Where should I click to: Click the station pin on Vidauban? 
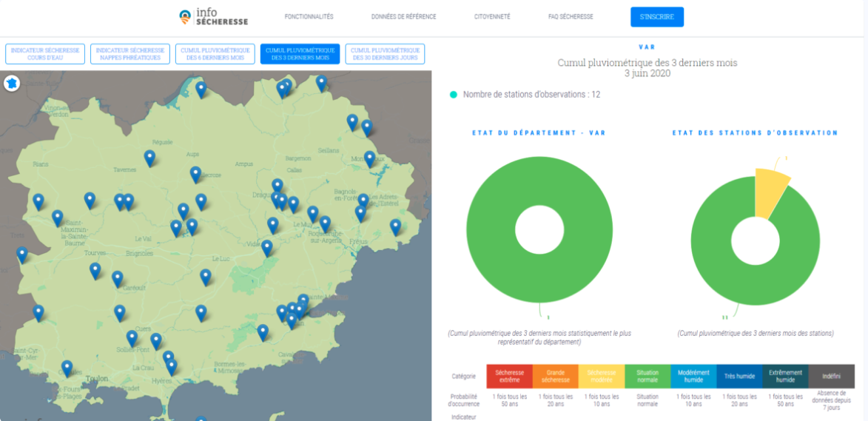tap(267, 248)
